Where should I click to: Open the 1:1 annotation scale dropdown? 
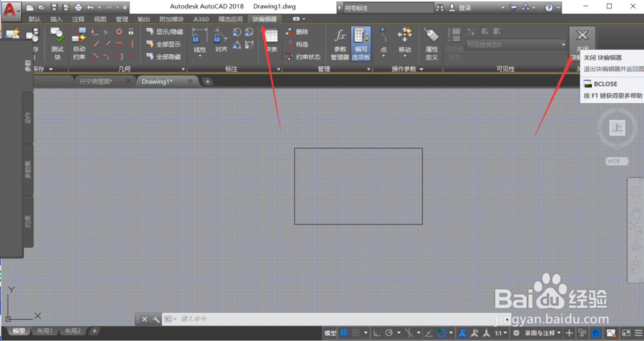(500, 333)
